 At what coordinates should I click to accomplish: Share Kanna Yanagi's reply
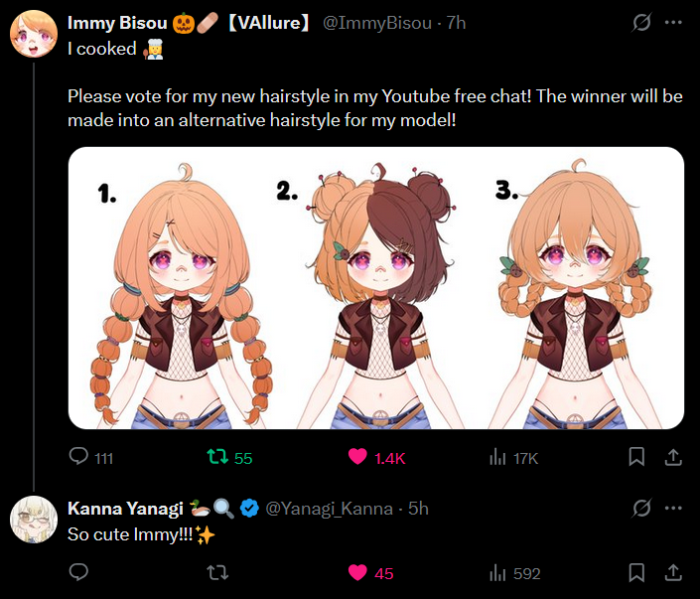pos(672,572)
